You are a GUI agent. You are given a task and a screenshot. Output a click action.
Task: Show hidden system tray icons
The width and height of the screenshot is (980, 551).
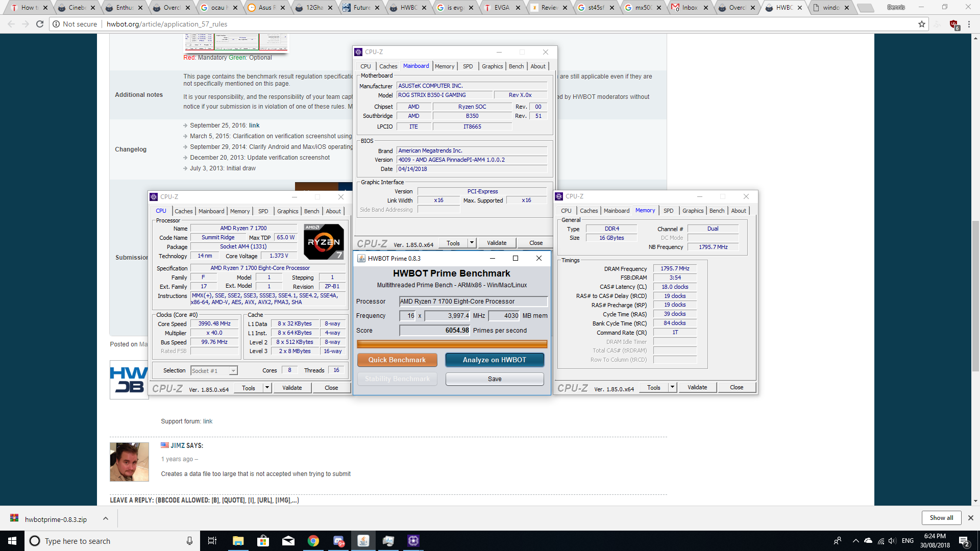tap(855, 541)
